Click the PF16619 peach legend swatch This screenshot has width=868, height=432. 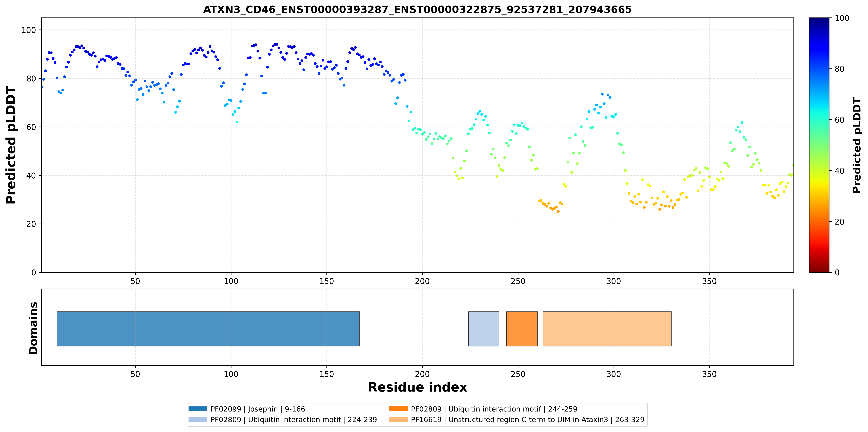398,419
